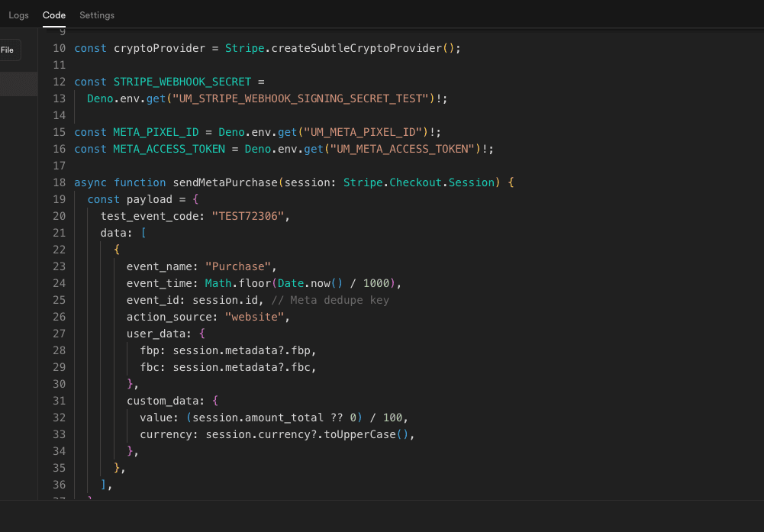Select the highlighted file row in the sidebar

pos(19,82)
